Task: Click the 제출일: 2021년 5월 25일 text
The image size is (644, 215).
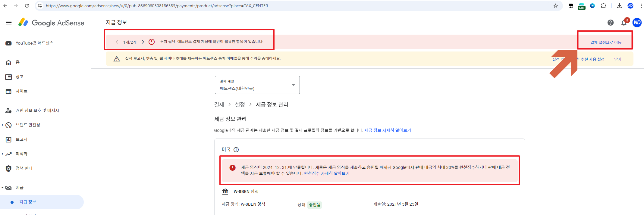Action: pyautogui.click(x=396, y=204)
